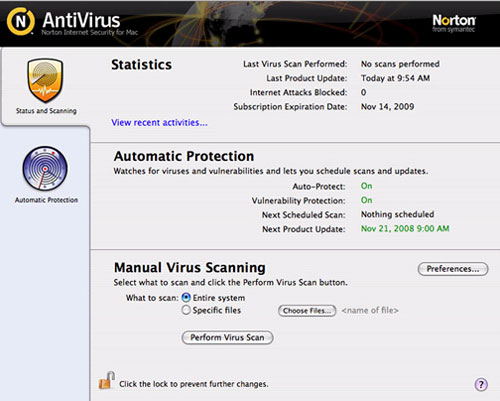The image size is (500, 401).
Task: Click the Automatic Protection section heading
Action: 184,156
